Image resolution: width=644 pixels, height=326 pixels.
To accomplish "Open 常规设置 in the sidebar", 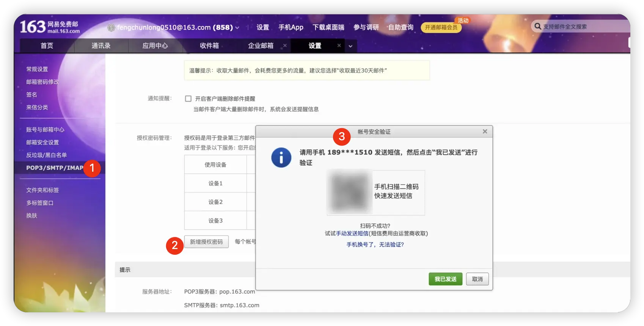I will point(37,69).
